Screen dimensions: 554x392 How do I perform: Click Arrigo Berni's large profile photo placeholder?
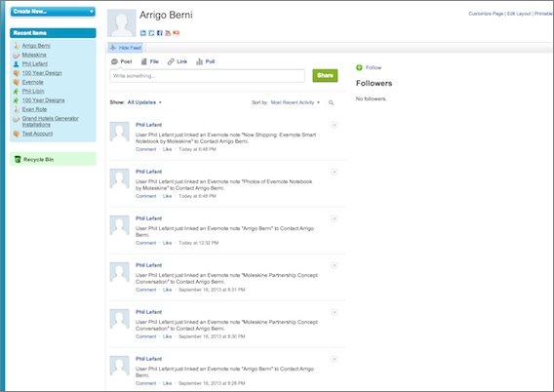pyautogui.click(x=122, y=23)
